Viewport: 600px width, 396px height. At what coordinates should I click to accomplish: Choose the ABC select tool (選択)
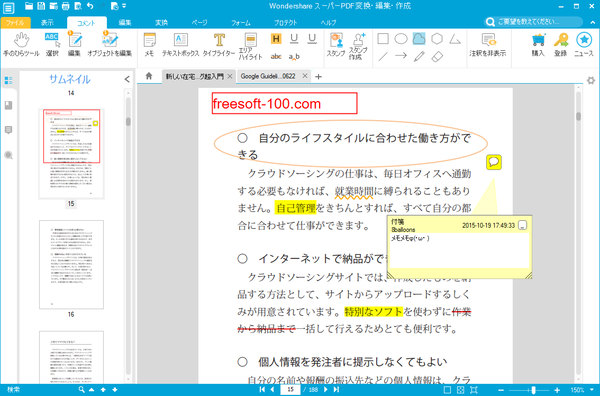[52, 45]
